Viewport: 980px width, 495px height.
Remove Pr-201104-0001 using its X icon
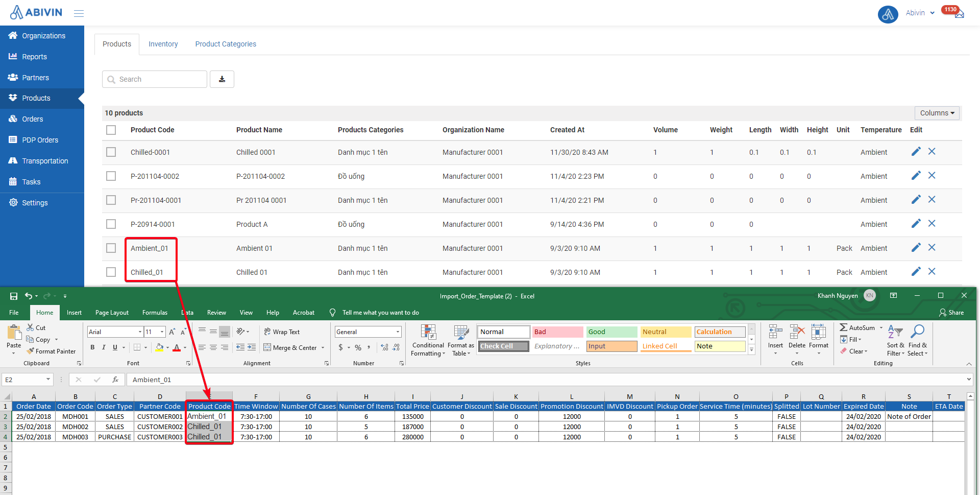point(932,200)
